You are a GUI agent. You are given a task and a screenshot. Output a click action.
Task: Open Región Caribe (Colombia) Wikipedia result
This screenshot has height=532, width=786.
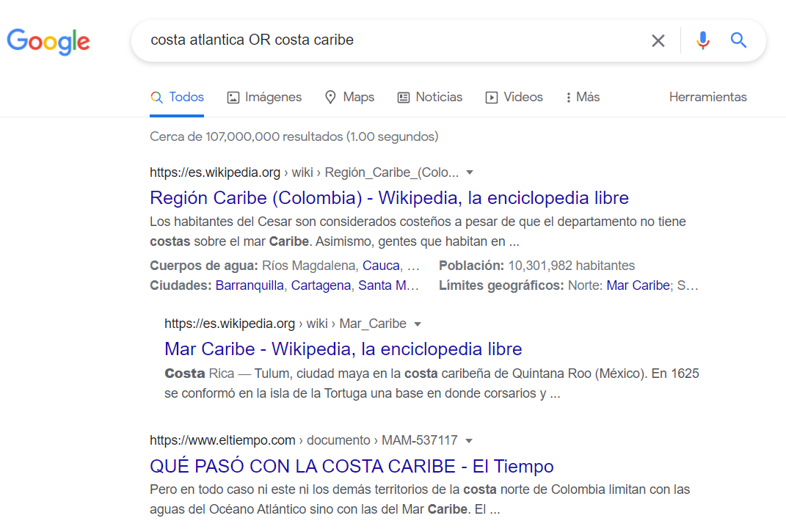[x=389, y=198]
